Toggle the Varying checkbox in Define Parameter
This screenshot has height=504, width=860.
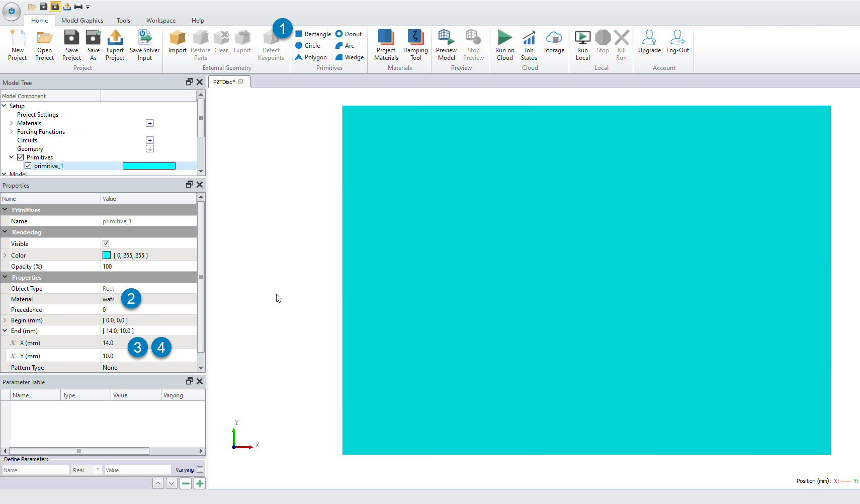(200, 470)
